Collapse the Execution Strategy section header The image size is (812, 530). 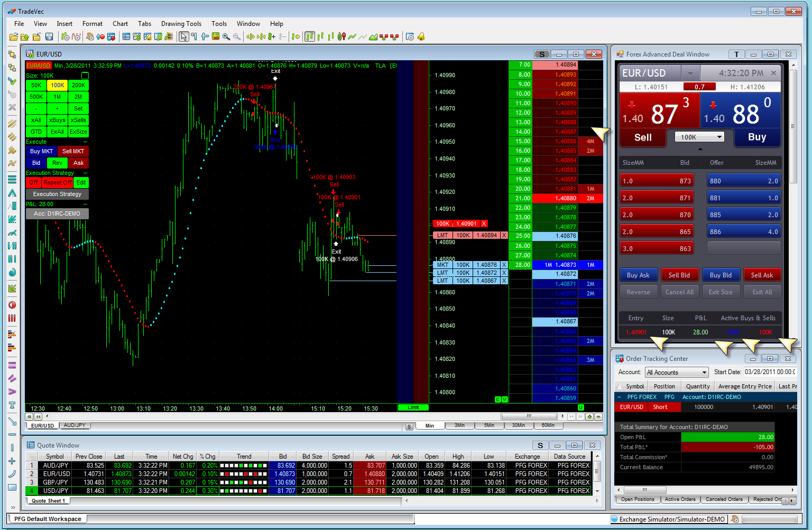[x=86, y=173]
